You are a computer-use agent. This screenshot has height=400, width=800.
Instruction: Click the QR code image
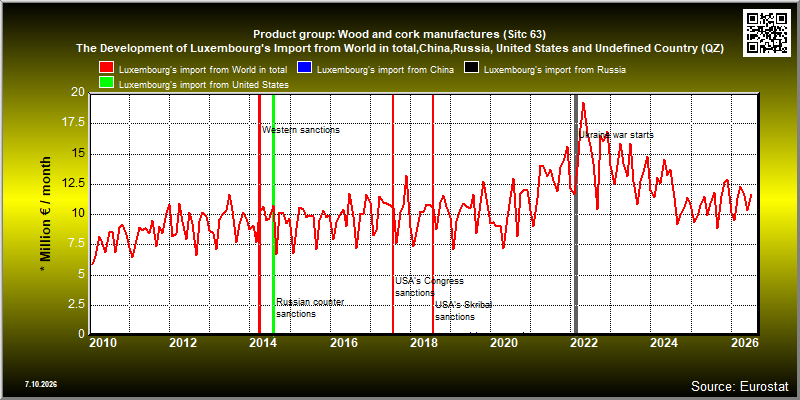click(x=766, y=32)
